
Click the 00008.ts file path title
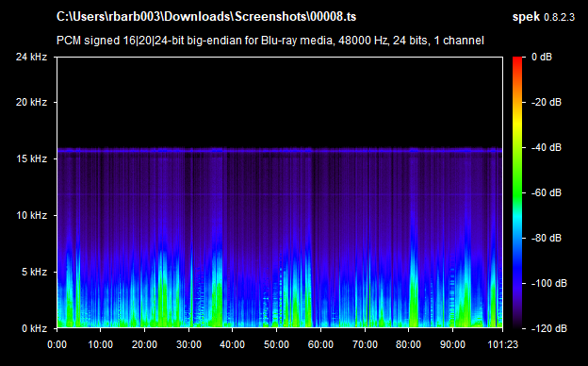pyautogui.click(x=206, y=17)
